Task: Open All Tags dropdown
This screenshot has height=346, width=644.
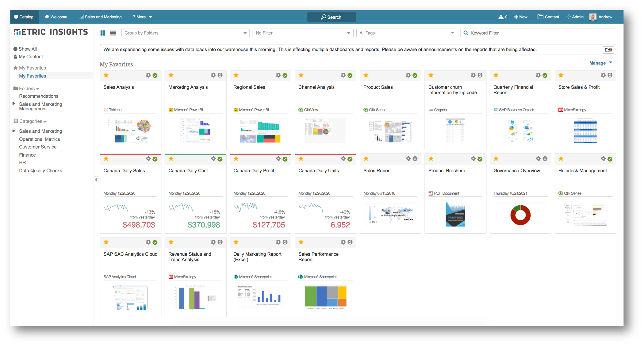Action: pos(407,33)
